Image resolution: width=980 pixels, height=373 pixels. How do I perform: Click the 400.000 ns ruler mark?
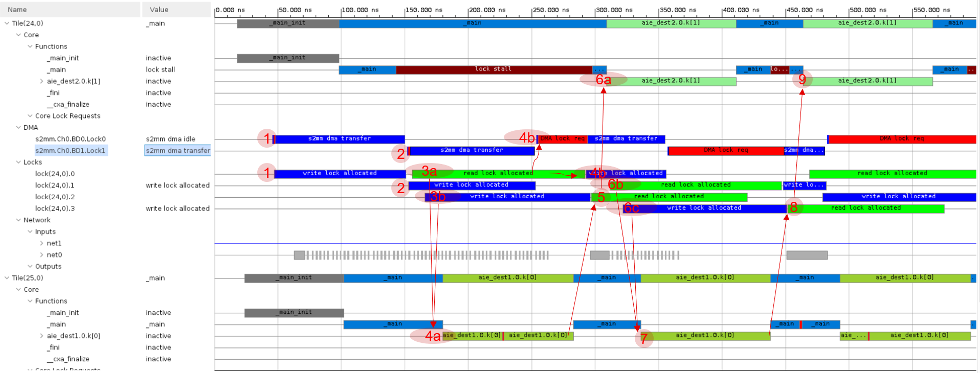tap(741, 10)
